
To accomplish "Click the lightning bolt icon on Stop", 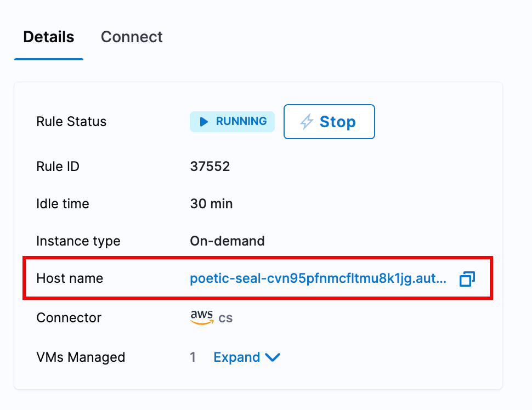I will pyautogui.click(x=307, y=122).
